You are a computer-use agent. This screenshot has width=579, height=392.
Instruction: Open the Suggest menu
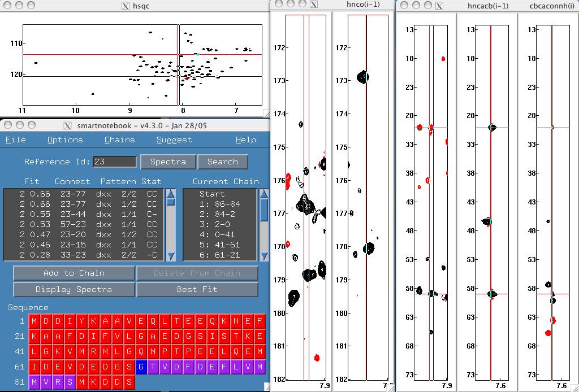pos(174,140)
